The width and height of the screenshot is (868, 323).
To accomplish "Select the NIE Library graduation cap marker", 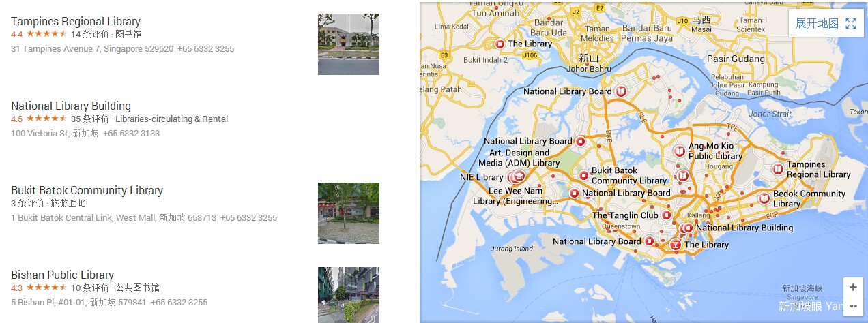I will point(518,177).
